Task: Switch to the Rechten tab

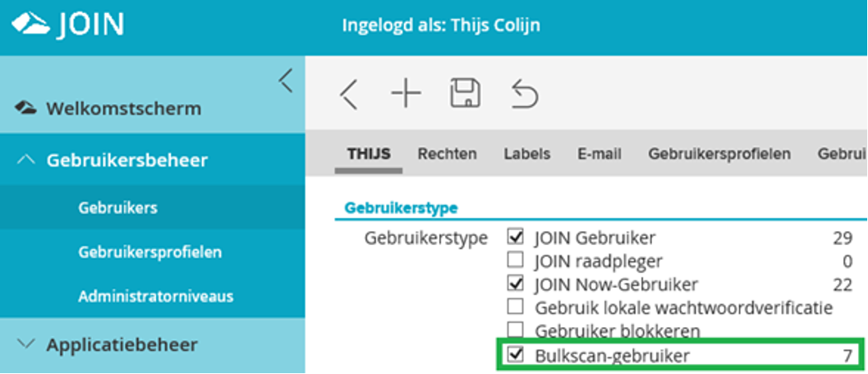Action: pyautogui.click(x=447, y=154)
